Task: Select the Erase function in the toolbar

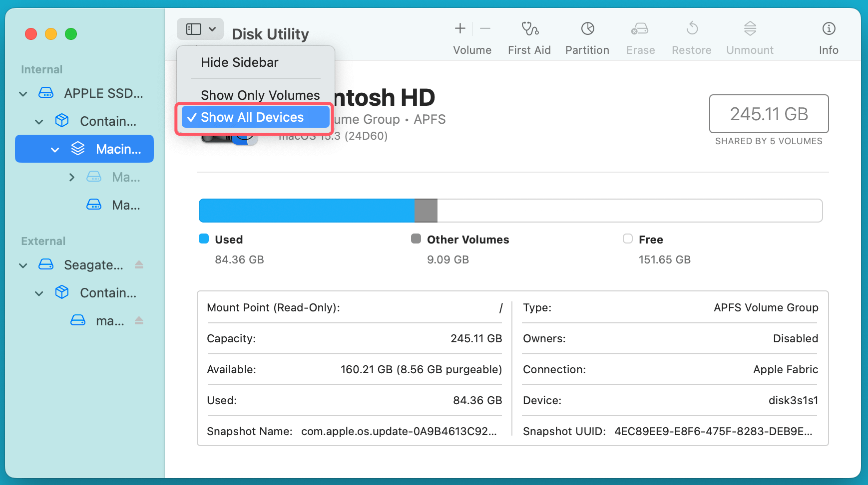Action: pos(640,37)
